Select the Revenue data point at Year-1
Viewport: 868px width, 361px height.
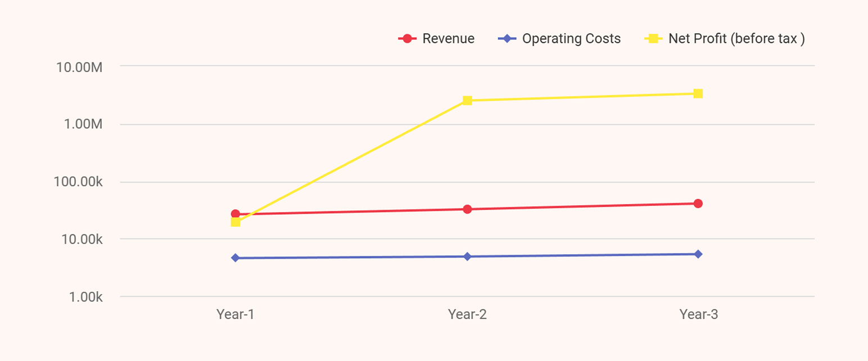point(235,214)
